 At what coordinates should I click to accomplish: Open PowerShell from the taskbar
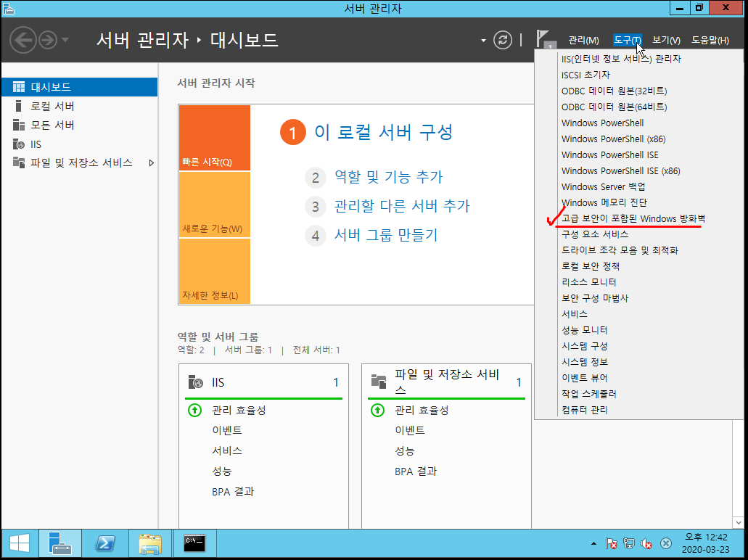(x=105, y=543)
